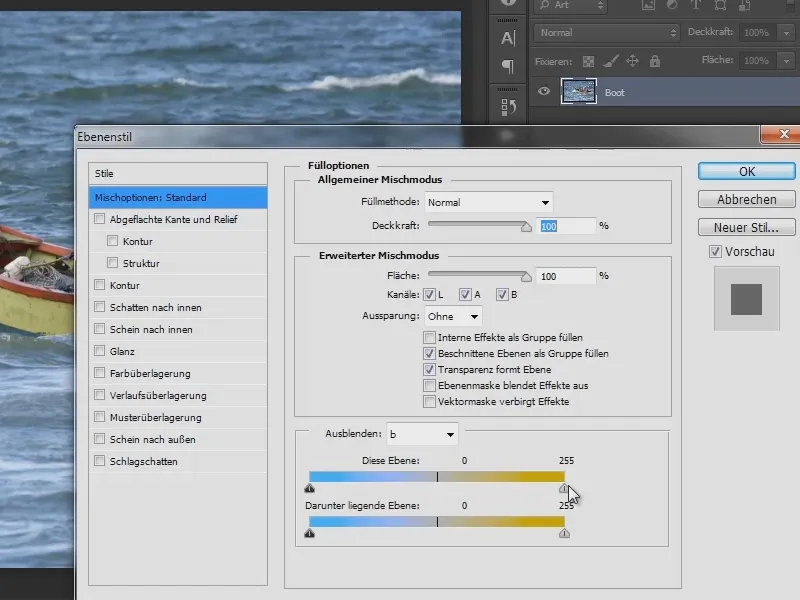
Task: Click the Boot layer name
Action: [614, 92]
